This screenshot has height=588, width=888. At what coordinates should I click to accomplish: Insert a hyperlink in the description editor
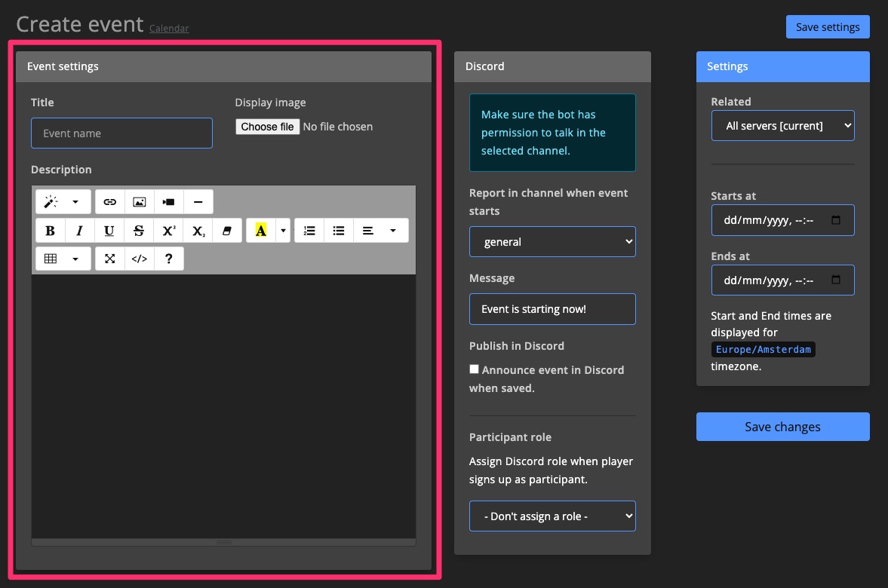tap(111, 201)
